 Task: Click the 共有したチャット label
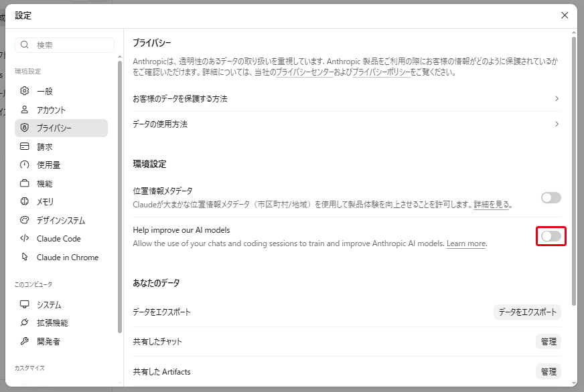coord(157,341)
